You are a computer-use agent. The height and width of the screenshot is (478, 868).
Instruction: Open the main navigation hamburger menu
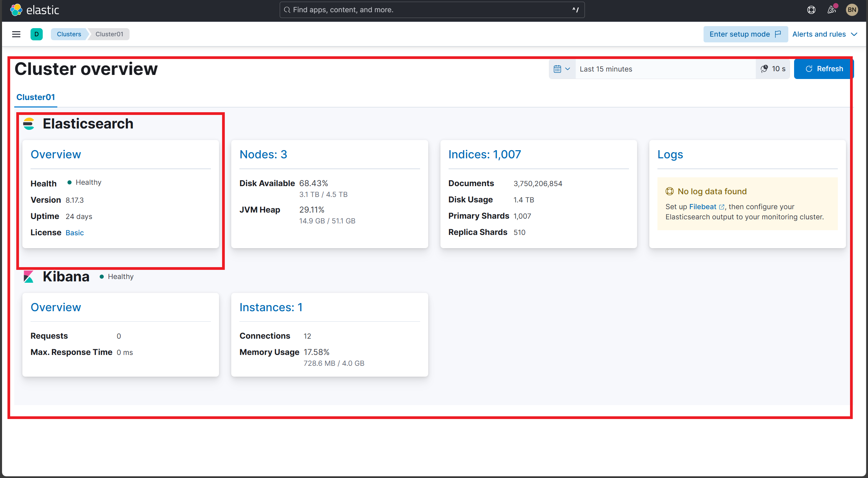coord(16,34)
